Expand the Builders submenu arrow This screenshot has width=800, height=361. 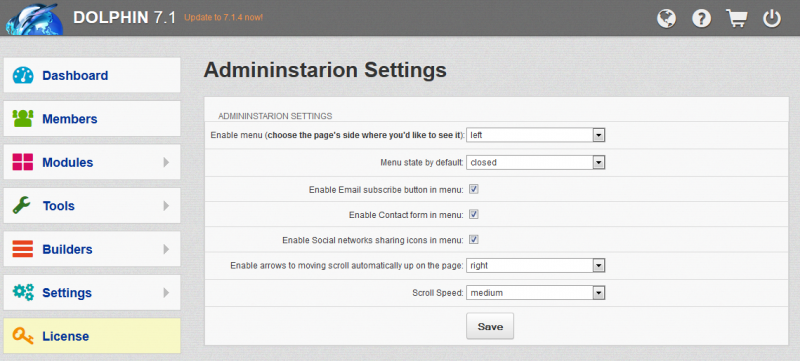pos(166,249)
